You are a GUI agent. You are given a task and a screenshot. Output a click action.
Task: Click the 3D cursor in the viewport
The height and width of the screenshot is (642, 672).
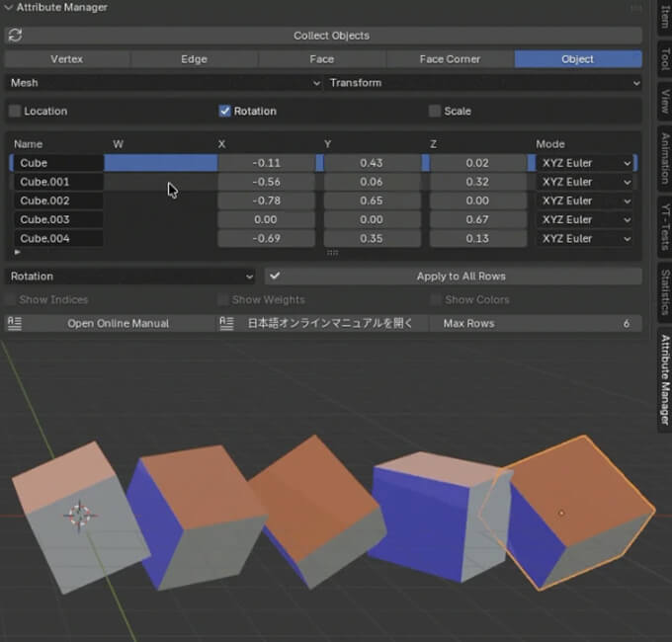point(79,514)
